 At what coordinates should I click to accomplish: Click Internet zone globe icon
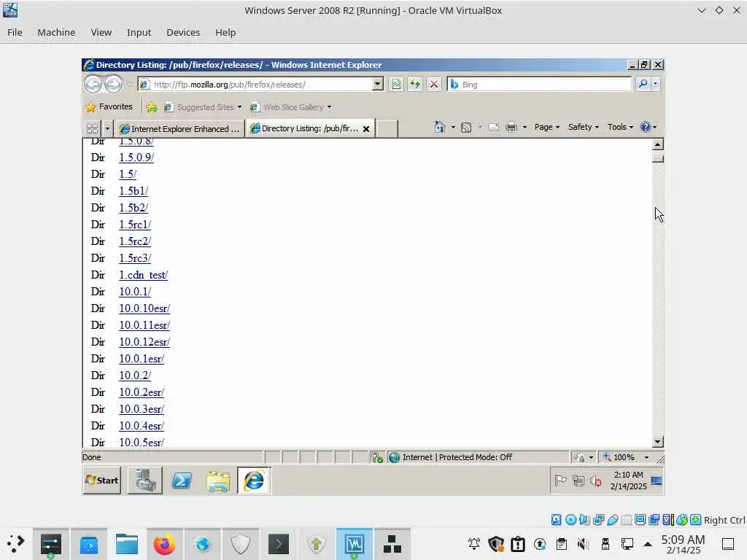[x=394, y=457]
